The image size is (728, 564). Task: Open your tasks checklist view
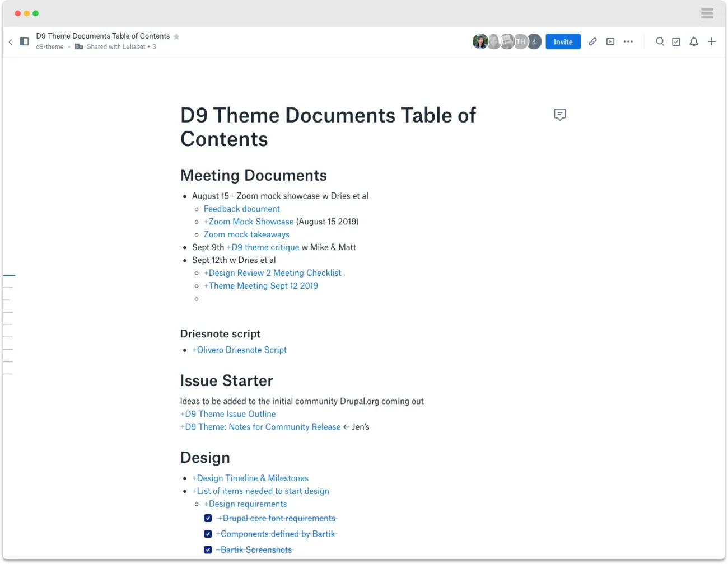676,41
